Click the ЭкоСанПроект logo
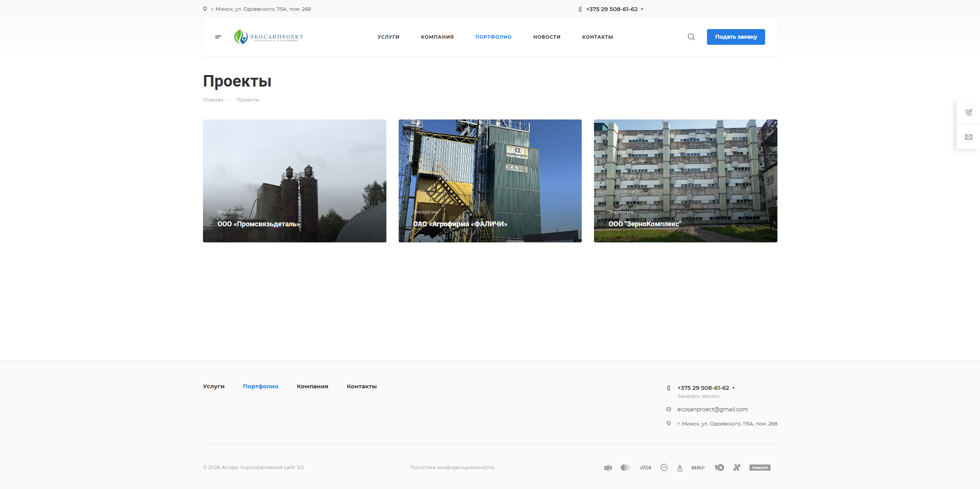The height and width of the screenshot is (489, 980). point(268,37)
